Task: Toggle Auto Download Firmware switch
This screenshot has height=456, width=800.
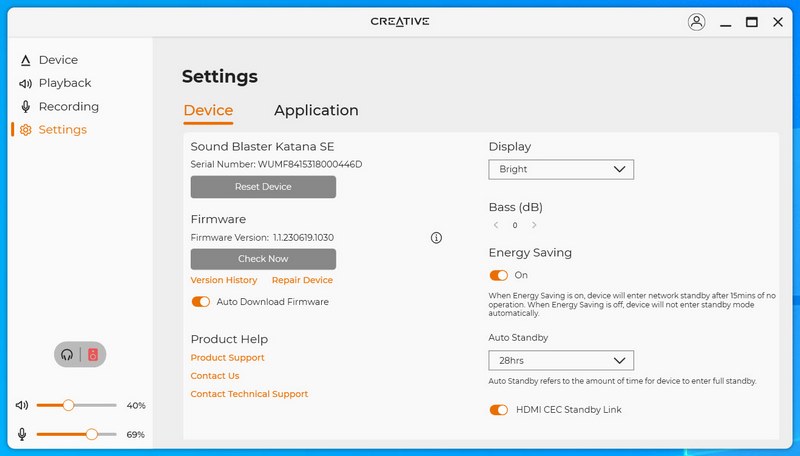Action: click(x=201, y=302)
